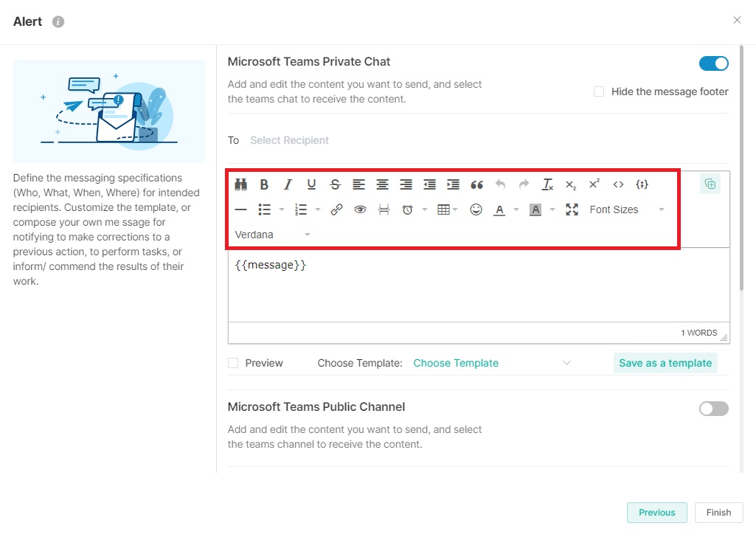Center align the message text
Viewport: 756px width, 537px height.
382,184
